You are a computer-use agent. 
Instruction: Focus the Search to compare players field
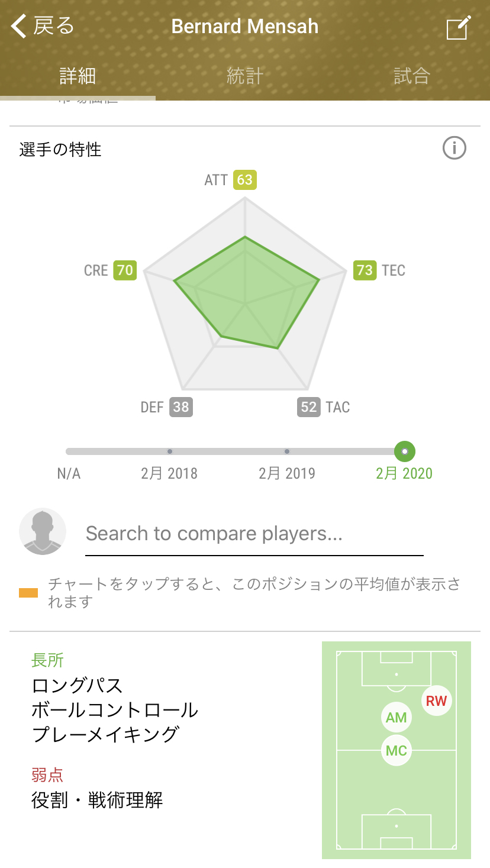[254, 534]
